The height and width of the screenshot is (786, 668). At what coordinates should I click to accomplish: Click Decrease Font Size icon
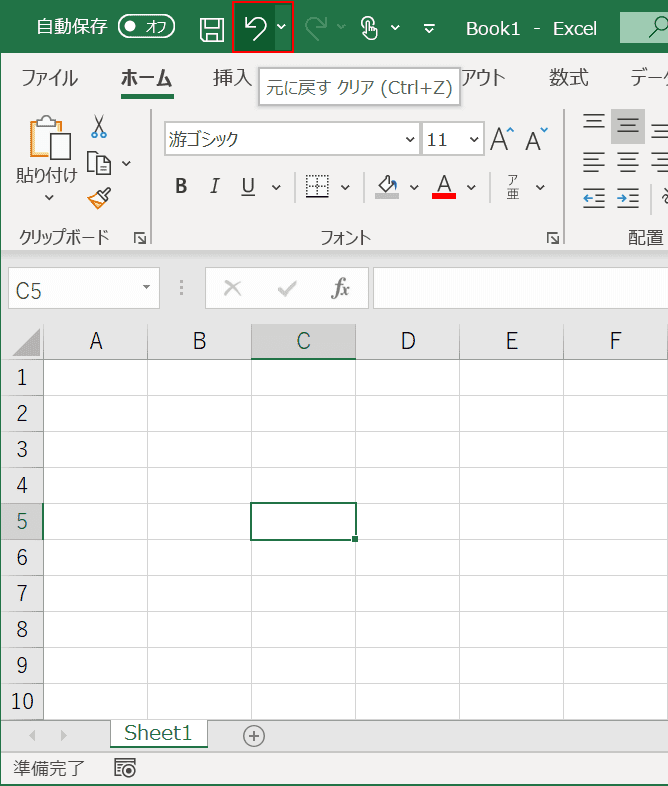[536, 139]
